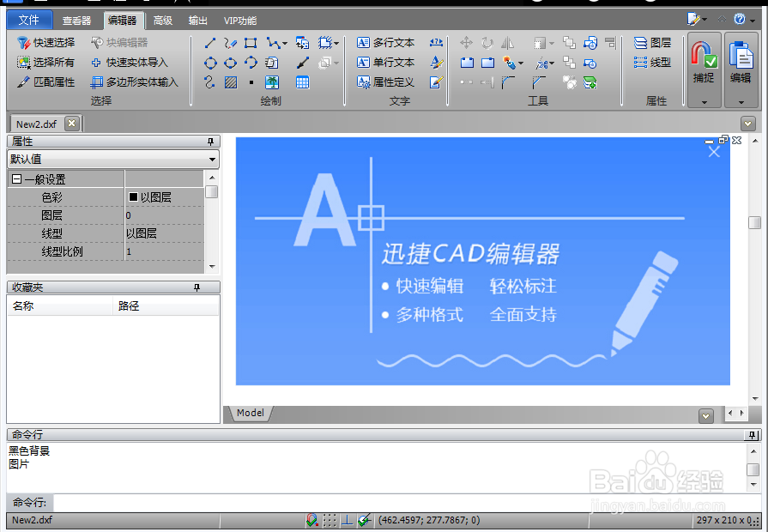Close the New2.dxf document tab
Screen dimensions: 768x532
(x=71, y=124)
